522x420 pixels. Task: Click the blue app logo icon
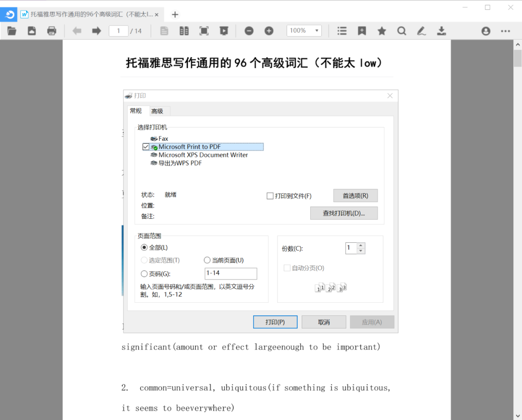point(9,14)
